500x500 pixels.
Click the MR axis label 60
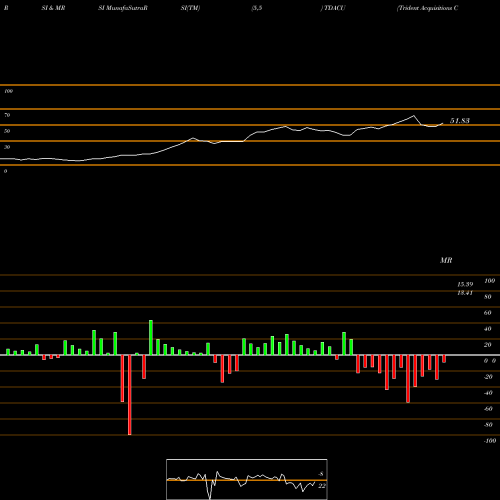tap(488, 313)
